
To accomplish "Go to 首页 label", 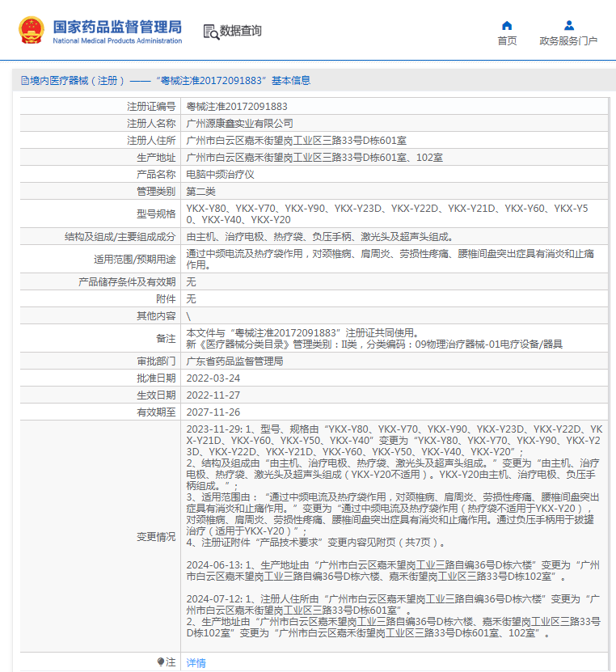I will pos(507,40).
